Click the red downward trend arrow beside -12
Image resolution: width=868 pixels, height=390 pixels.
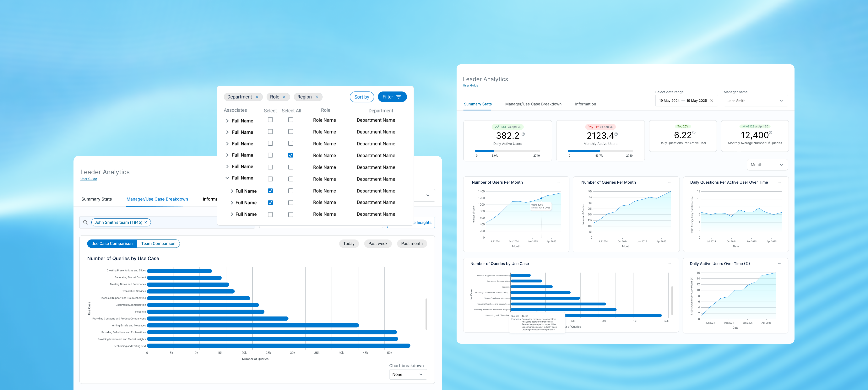590,127
